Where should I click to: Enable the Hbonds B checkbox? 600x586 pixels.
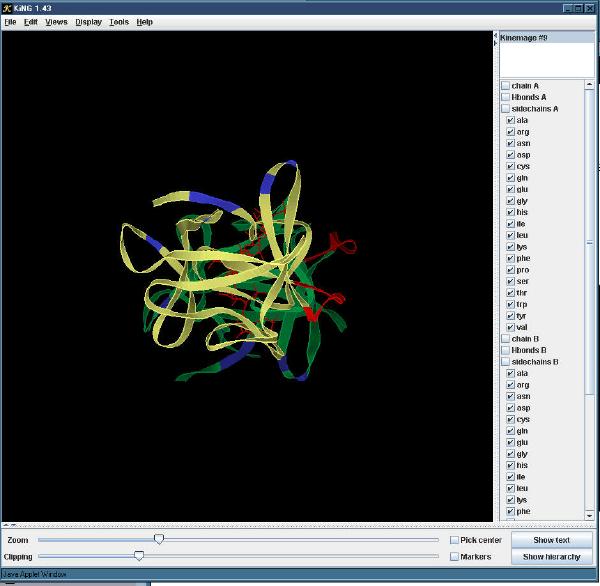tap(505, 350)
